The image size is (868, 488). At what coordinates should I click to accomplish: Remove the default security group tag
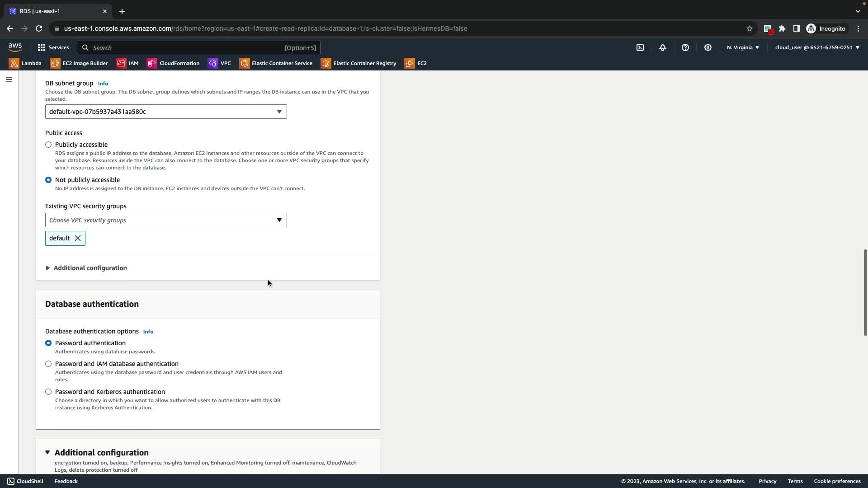point(78,238)
